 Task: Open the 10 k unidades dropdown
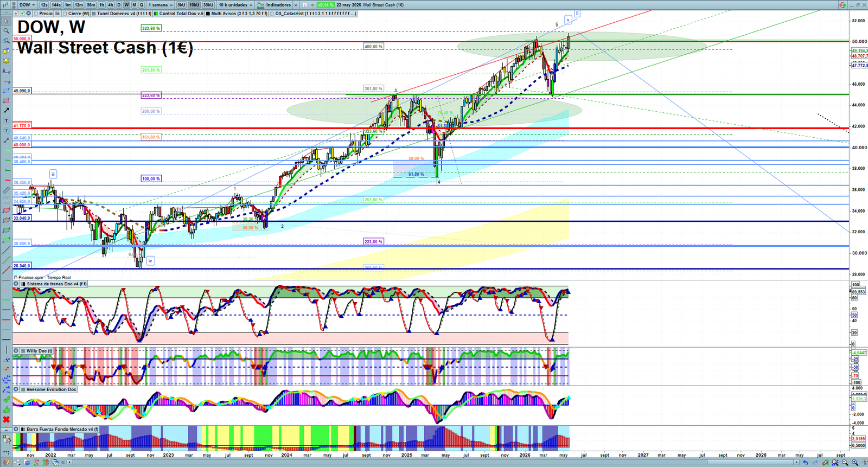[235, 5]
